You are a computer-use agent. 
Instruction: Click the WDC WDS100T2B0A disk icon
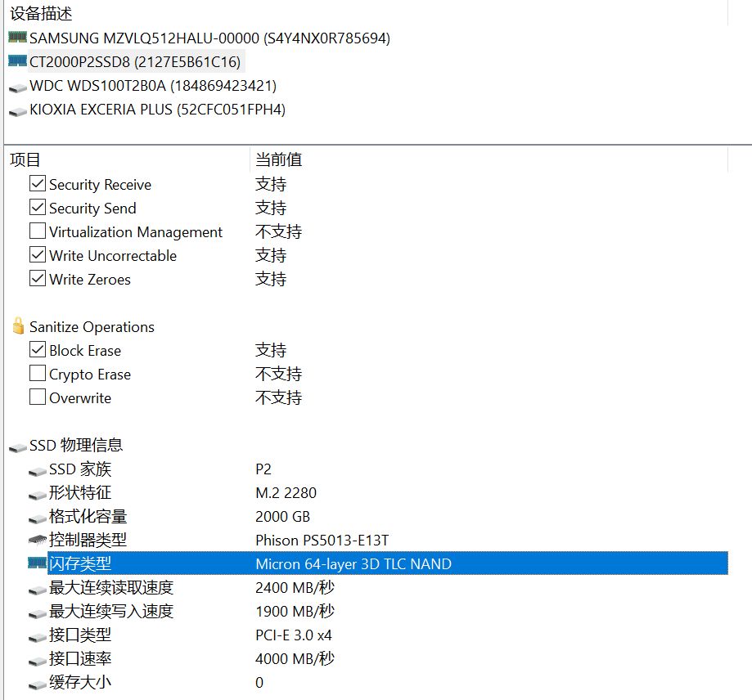tap(18, 86)
